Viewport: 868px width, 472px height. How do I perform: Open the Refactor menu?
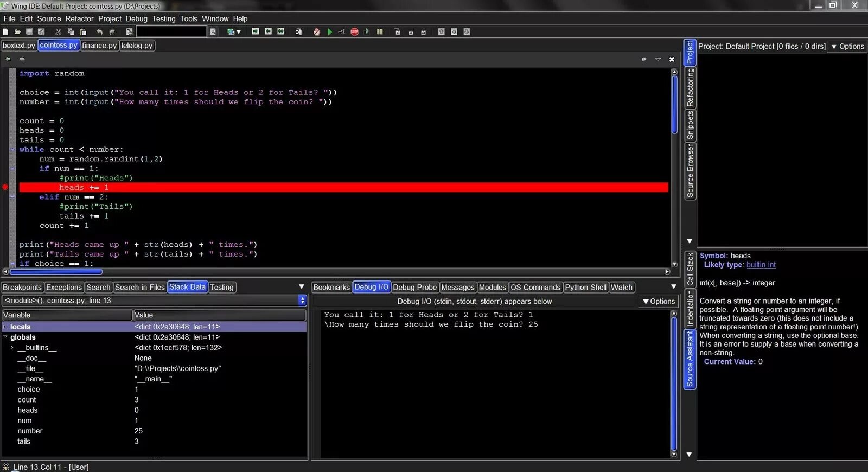pyautogui.click(x=79, y=18)
